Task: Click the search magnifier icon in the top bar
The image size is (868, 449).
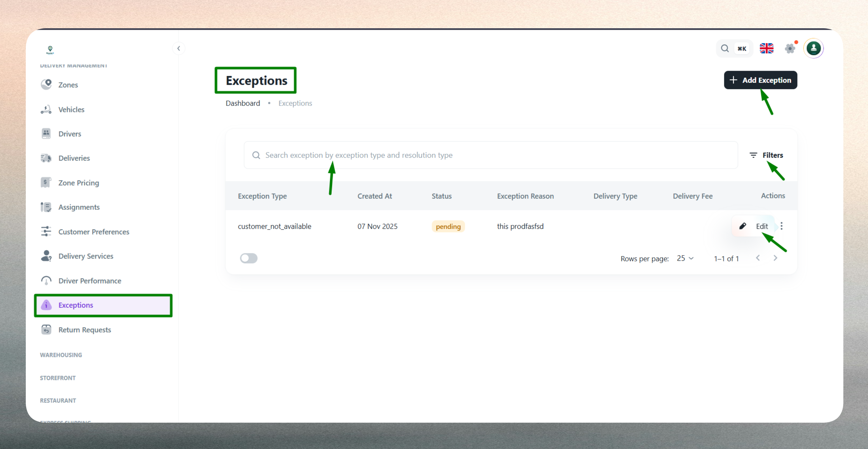Action: (x=725, y=48)
